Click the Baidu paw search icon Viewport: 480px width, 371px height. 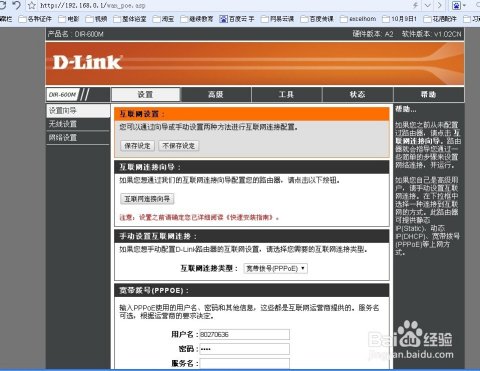(x=456, y=5)
